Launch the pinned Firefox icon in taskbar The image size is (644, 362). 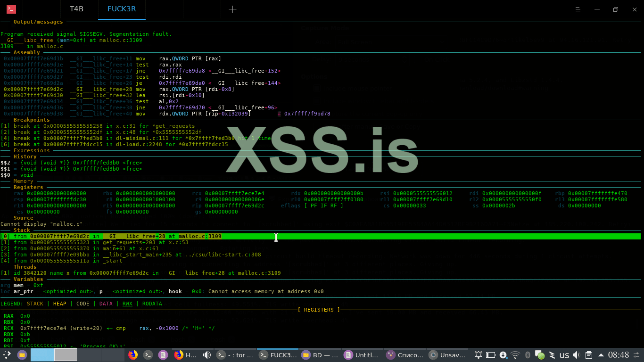coord(133,355)
